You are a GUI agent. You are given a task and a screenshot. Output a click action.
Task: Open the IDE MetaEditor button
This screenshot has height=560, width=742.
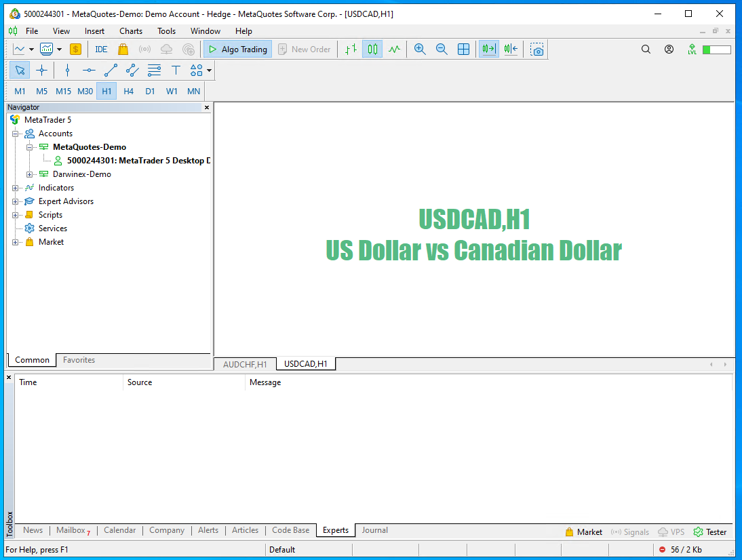(x=101, y=49)
